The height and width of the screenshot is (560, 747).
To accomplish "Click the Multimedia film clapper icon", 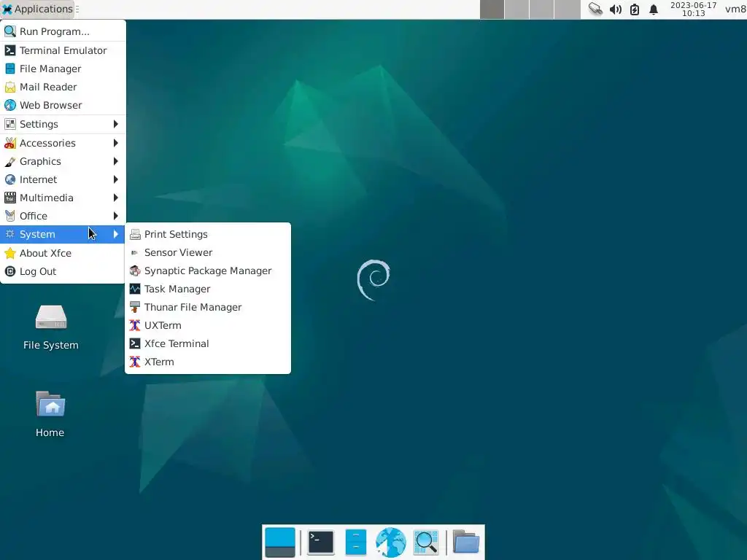I will point(10,198).
